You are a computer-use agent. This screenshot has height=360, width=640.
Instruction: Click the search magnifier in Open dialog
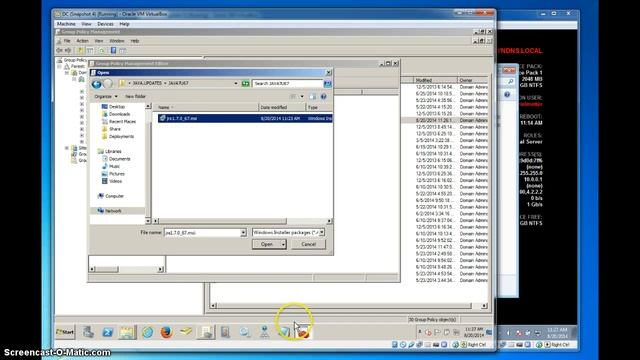click(x=327, y=83)
